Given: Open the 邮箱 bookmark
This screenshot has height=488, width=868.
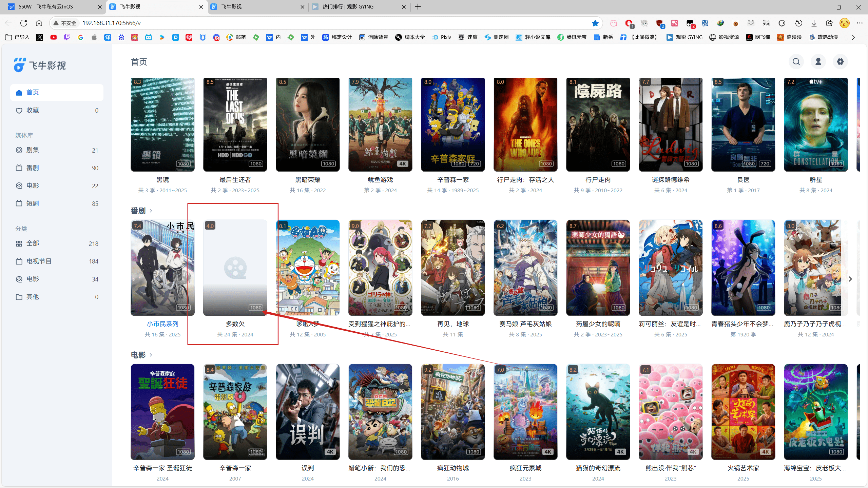Looking at the screenshot, I should click(x=236, y=37).
